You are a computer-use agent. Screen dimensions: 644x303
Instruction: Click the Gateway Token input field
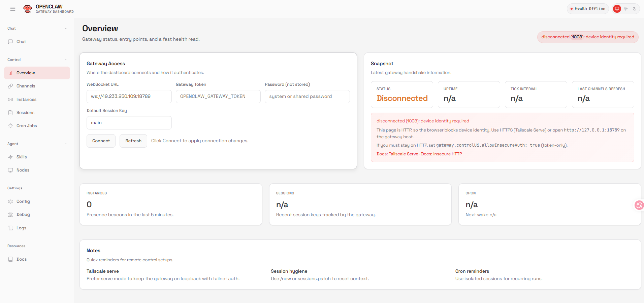tap(218, 97)
